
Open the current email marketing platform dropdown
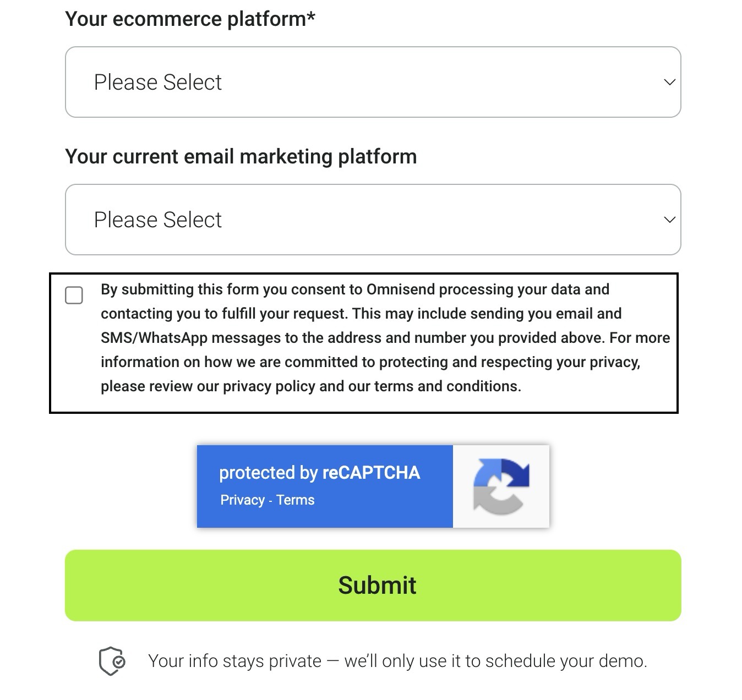tap(373, 220)
